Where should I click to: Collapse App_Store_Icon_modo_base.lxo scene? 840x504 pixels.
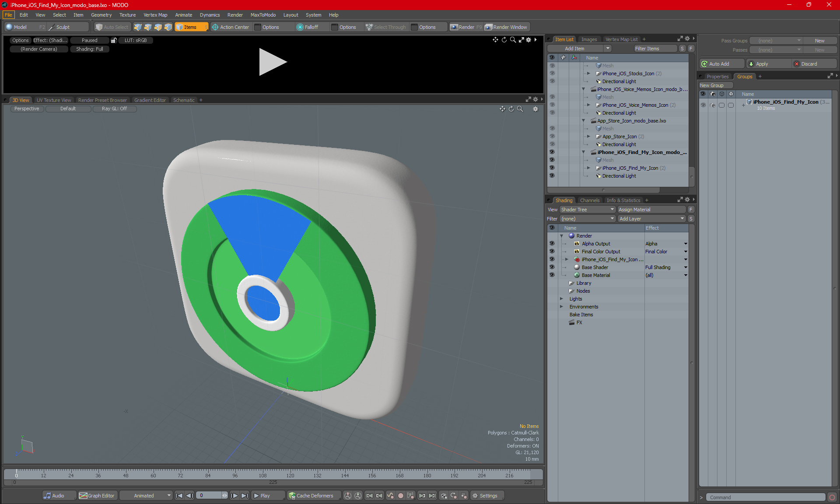[583, 121]
